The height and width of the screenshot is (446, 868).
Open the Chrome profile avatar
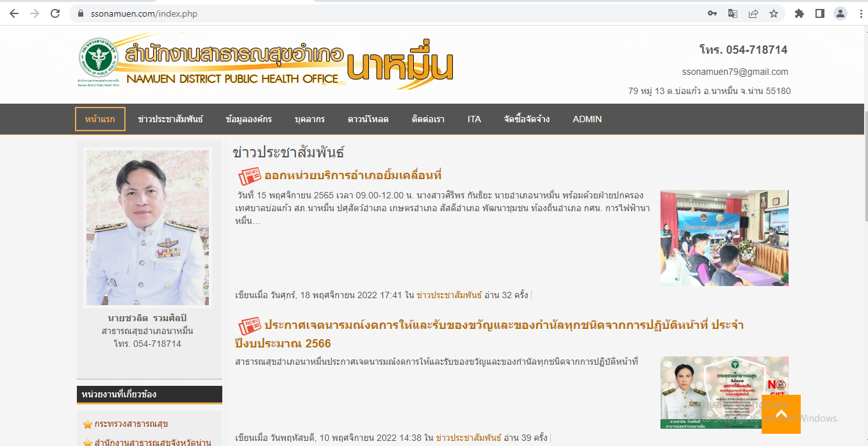coord(840,13)
